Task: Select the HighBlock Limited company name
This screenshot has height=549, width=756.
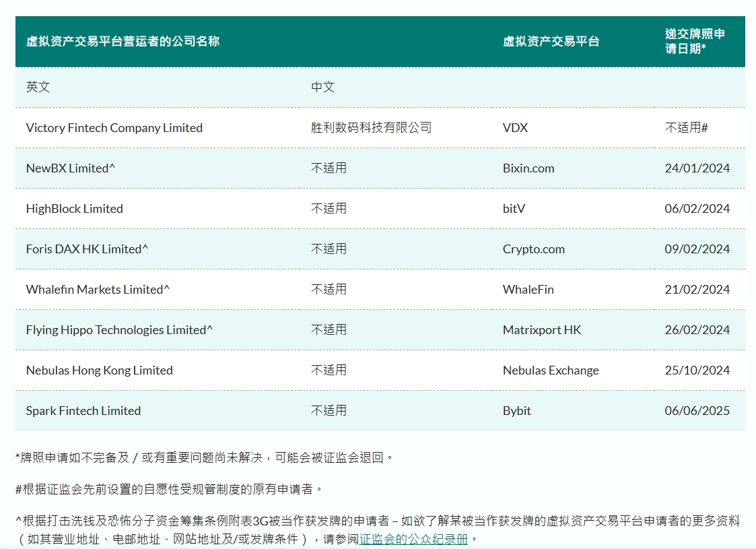Action: point(74,209)
